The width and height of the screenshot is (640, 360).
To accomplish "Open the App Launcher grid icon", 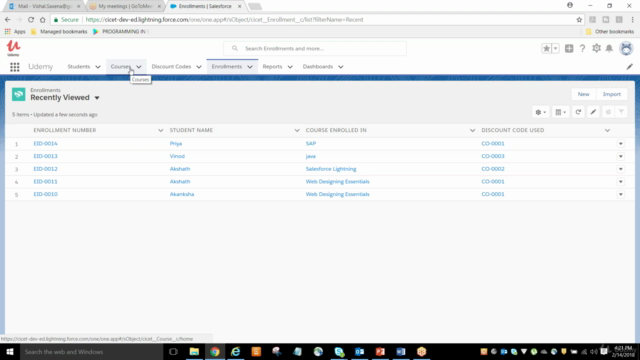I will (15, 67).
